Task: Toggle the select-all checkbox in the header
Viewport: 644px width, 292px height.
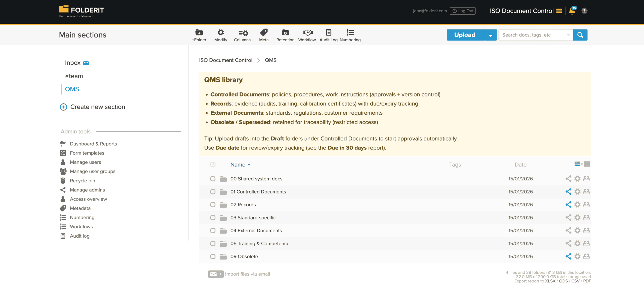Action: pos(213,164)
